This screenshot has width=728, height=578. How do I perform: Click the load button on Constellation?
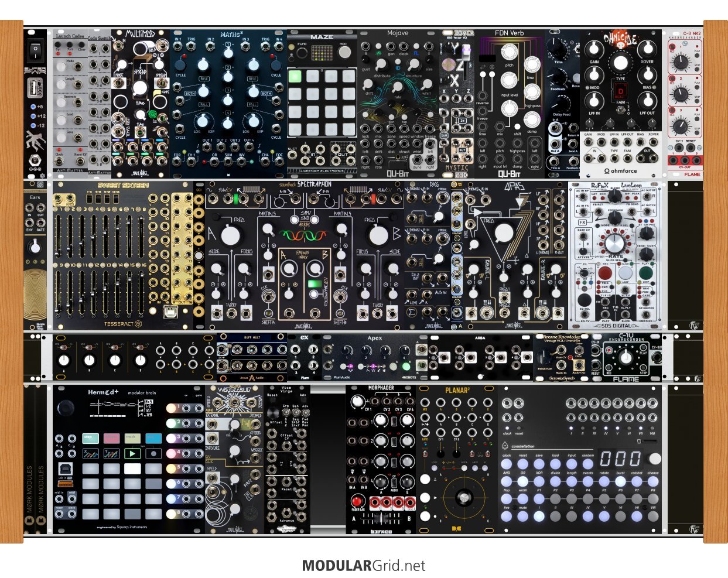tap(555, 464)
